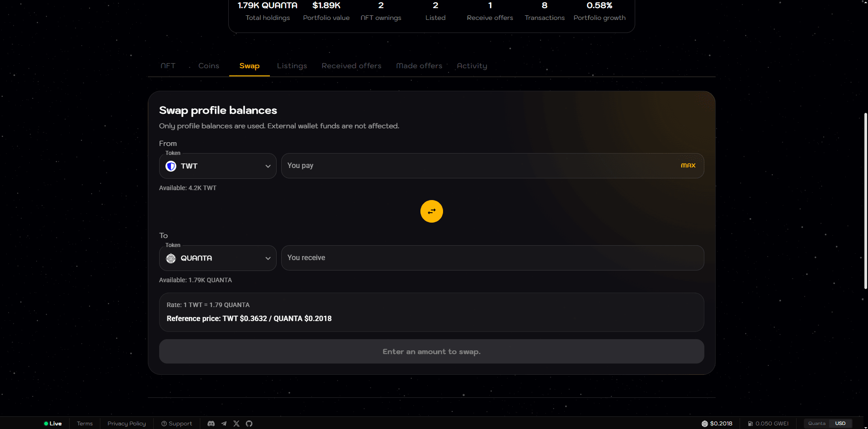Click the QUANTA token logo icon
This screenshot has height=429, width=868.
tap(171, 258)
